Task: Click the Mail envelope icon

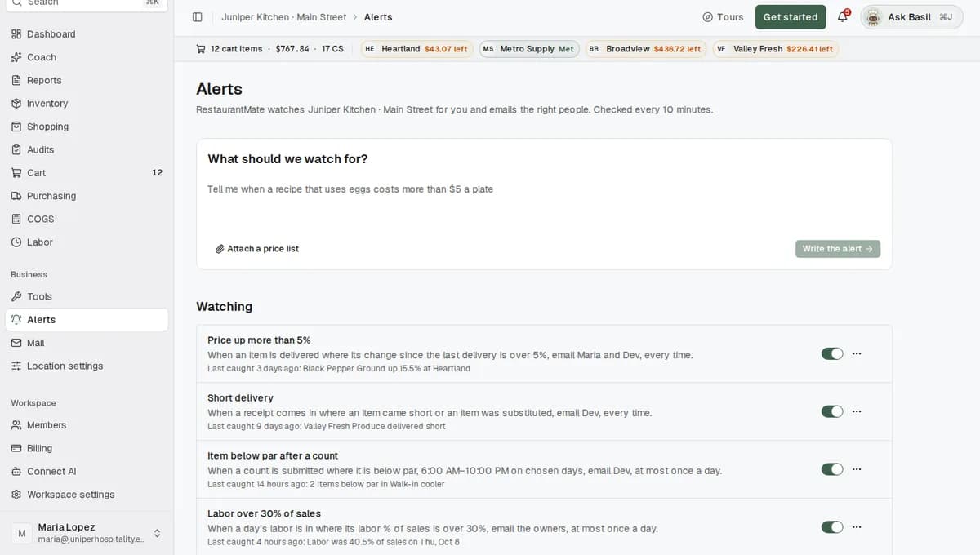Action: click(16, 343)
